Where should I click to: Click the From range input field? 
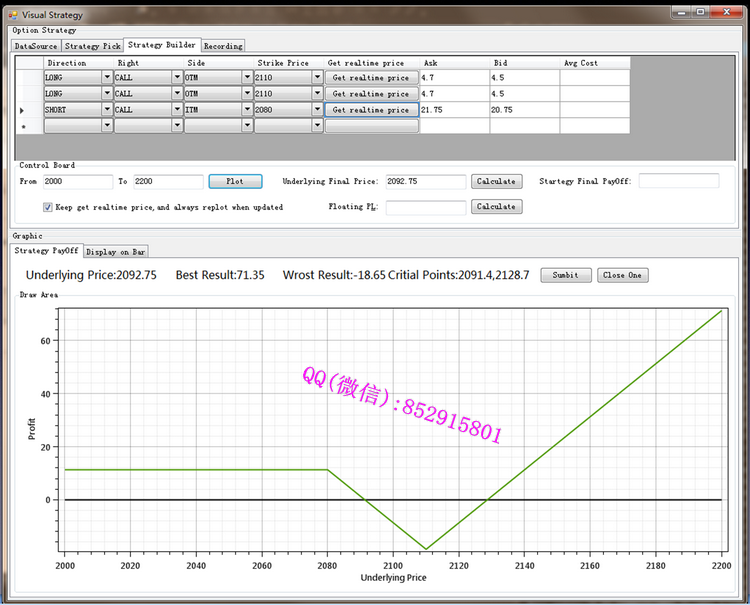[78, 182]
